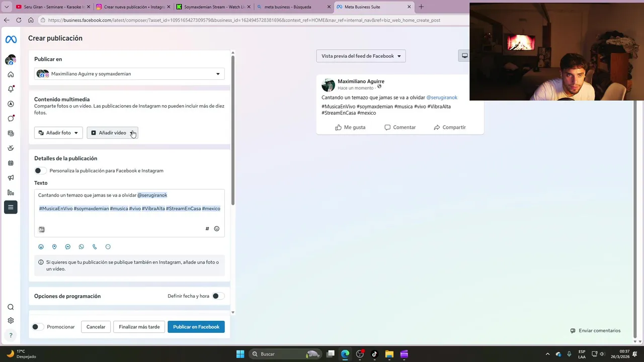Add location pin to the post

pos(54,247)
